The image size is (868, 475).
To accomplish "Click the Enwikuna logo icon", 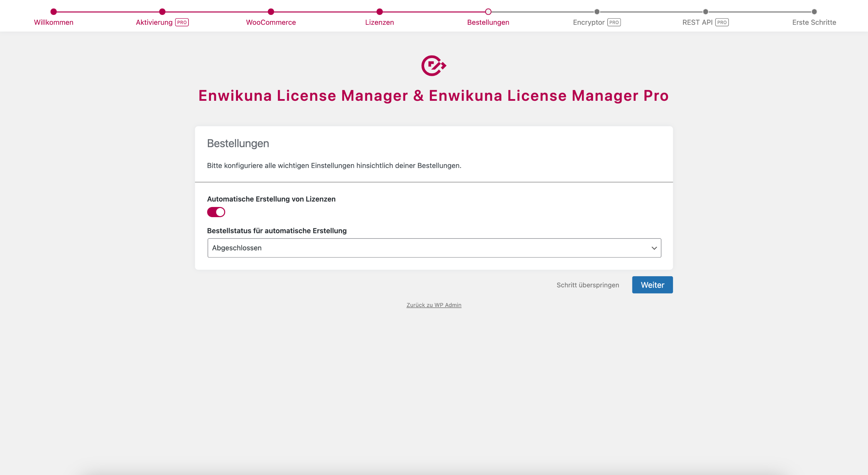I will pyautogui.click(x=434, y=65).
